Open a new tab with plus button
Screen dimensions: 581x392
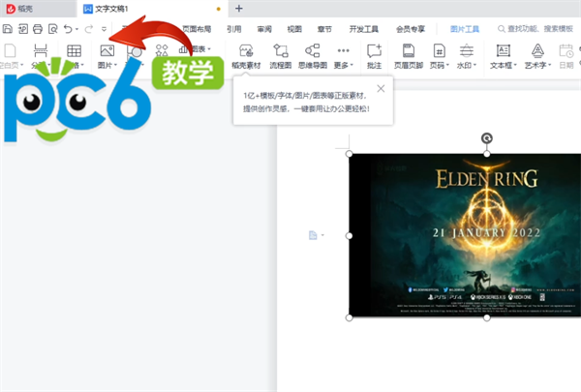[x=239, y=9]
